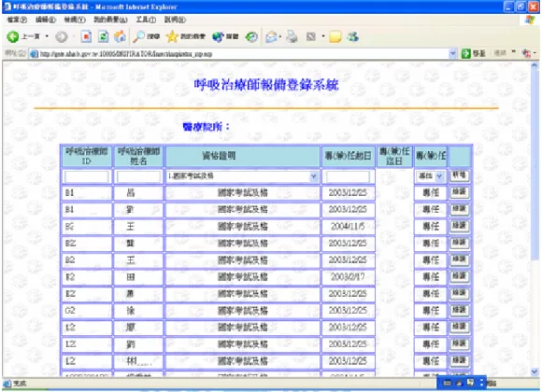Viewport: 542px width, 392px height.
Task: Print the page with printer icon
Action: click(292, 36)
